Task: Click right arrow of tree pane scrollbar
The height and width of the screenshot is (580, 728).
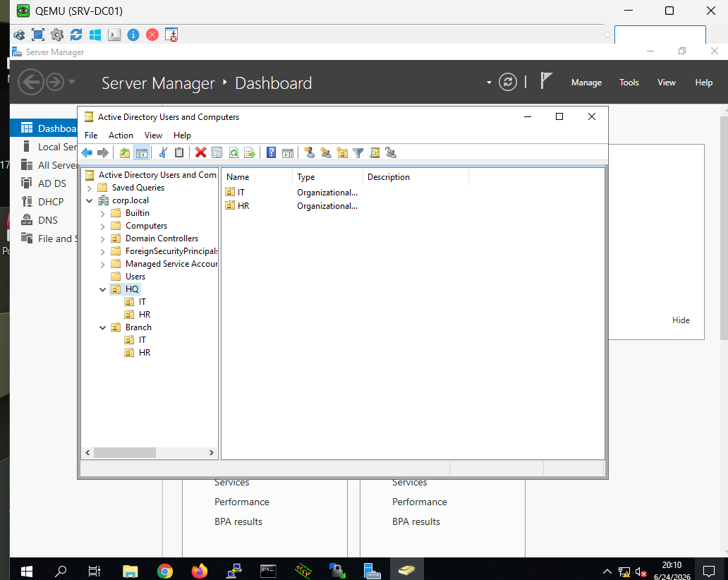Action: (211, 452)
